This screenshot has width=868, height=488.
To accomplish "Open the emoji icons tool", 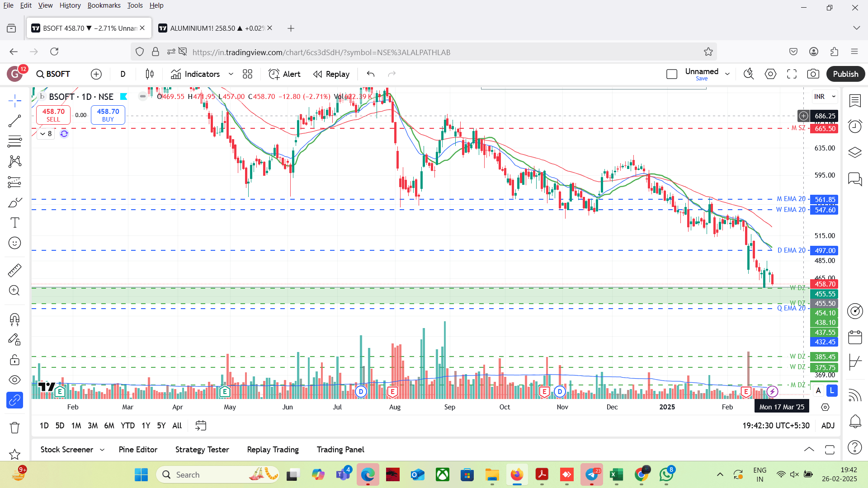I will pyautogui.click(x=14, y=243).
